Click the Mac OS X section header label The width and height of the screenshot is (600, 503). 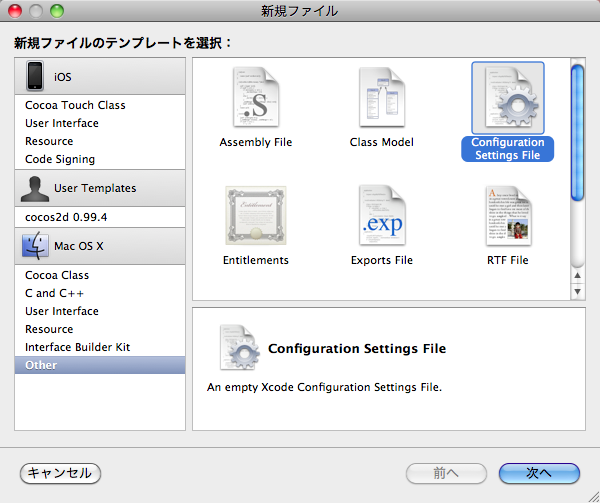79,246
